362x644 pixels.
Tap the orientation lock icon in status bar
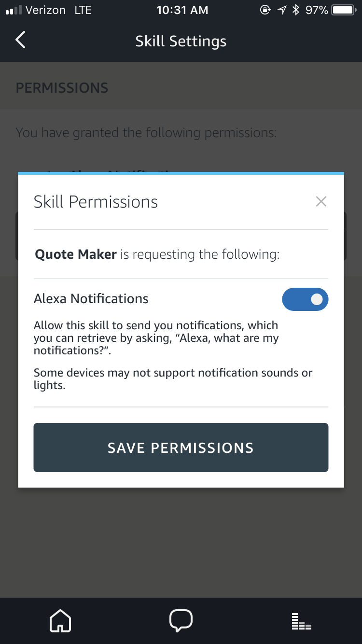(x=265, y=9)
